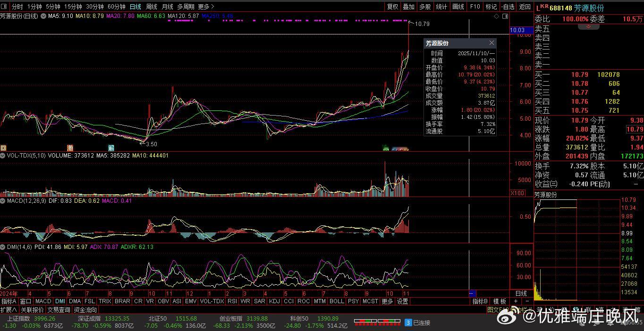Viewport: 644px width, 331px height.
Task: Close the 芳源股份 data popup
Action: [x=491, y=43]
